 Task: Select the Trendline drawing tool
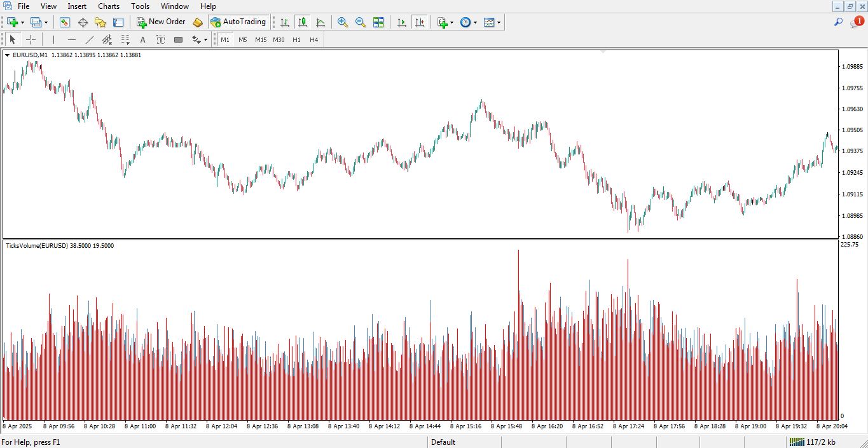[90, 39]
